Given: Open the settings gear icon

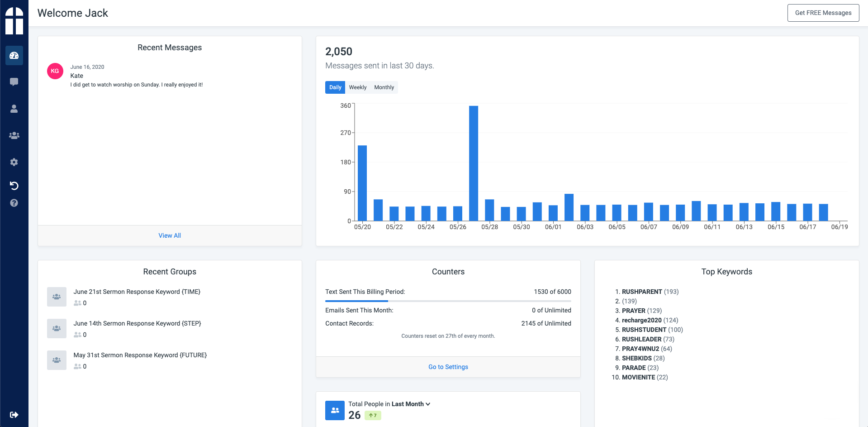Looking at the screenshot, I should (14, 162).
